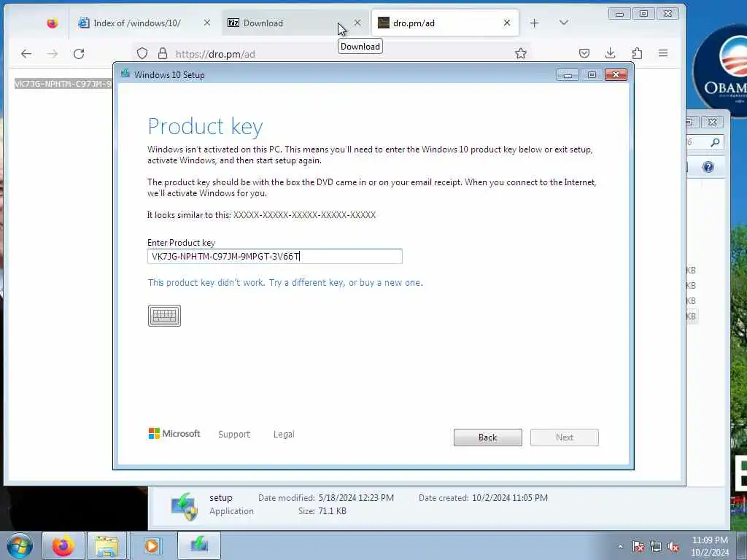
Task: Expand the list all tabs chevron
Action: coord(564,23)
